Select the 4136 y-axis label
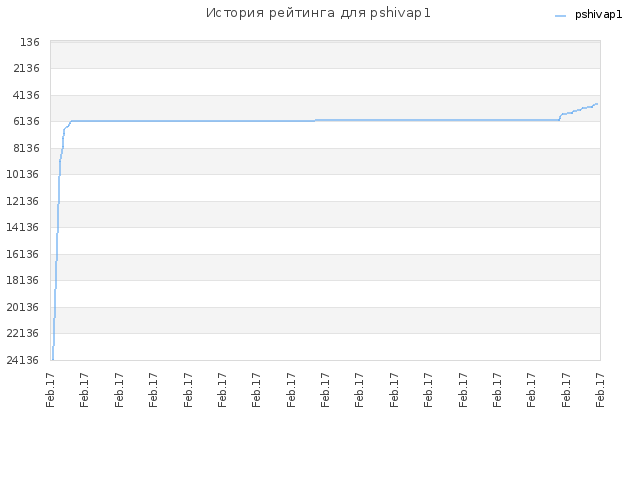640x480 pixels. click(x=26, y=95)
